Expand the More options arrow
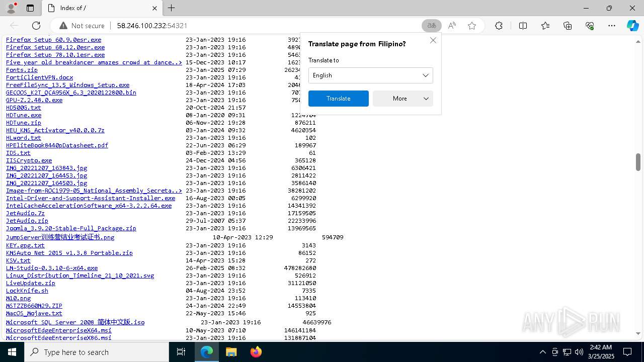The image size is (644, 362). pyautogui.click(x=426, y=99)
